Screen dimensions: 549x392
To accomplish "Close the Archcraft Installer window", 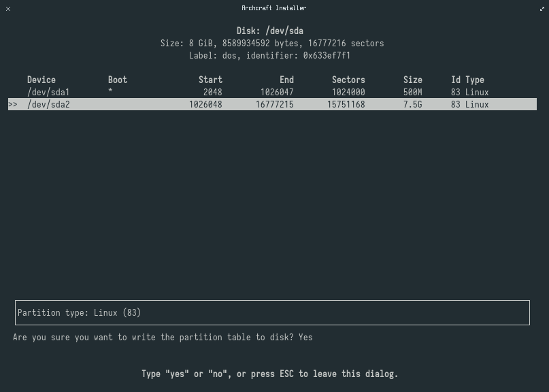I will point(8,9).
